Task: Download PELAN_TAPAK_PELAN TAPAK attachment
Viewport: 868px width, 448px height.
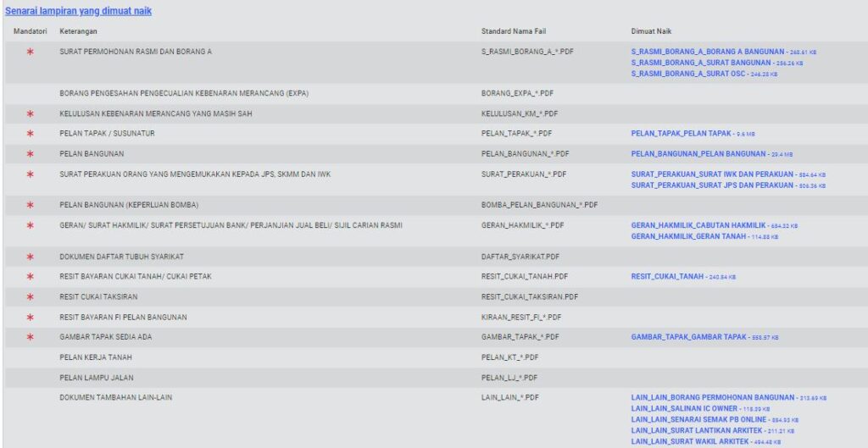Action: point(681,134)
